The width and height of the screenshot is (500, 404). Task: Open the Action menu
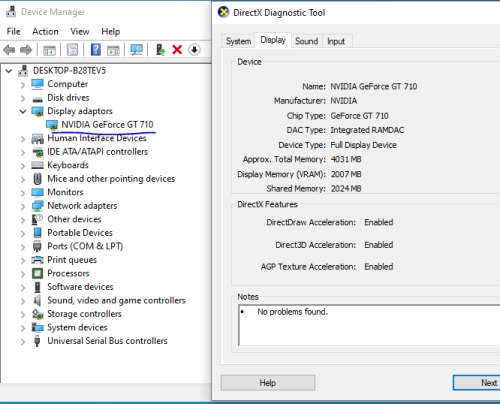[x=45, y=32]
